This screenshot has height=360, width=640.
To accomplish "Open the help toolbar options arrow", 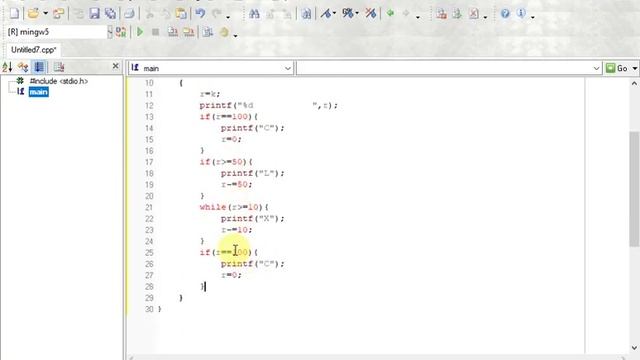I will (533, 16).
